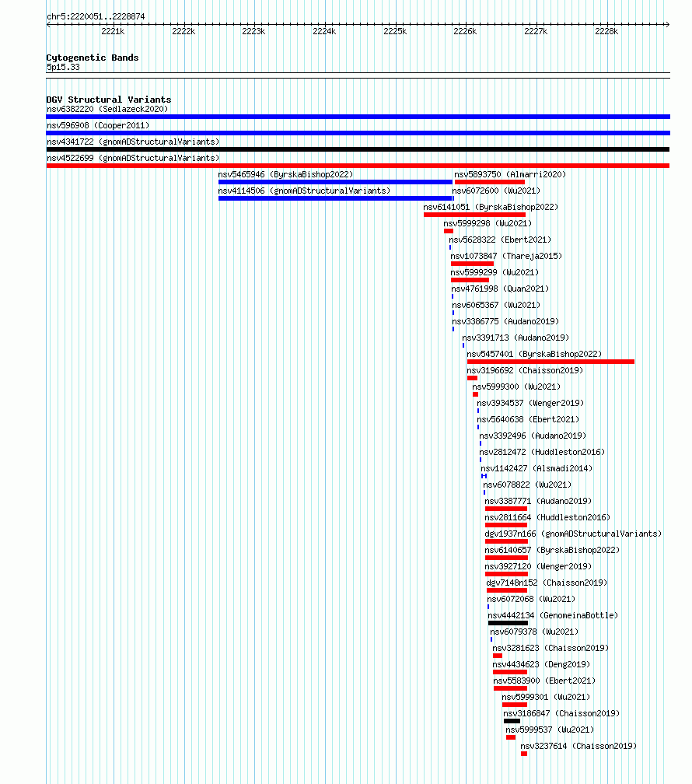Open nsv5640638 (Ebert2021) variant

tap(528, 419)
